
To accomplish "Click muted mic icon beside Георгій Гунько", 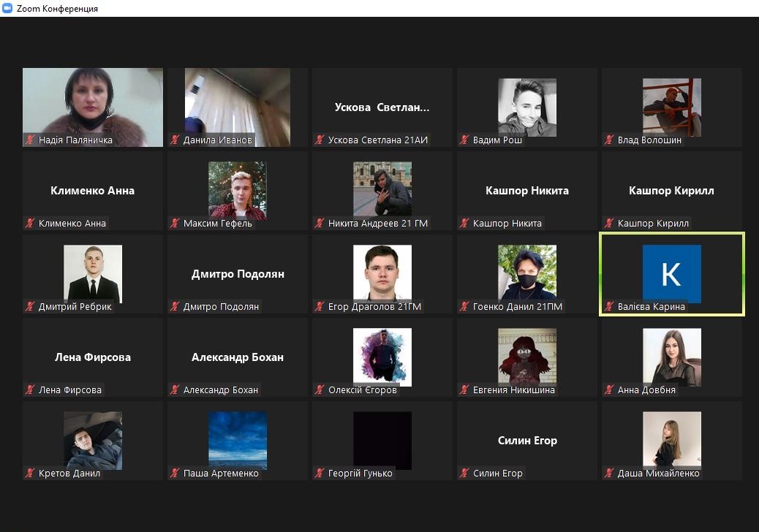I will point(320,473).
